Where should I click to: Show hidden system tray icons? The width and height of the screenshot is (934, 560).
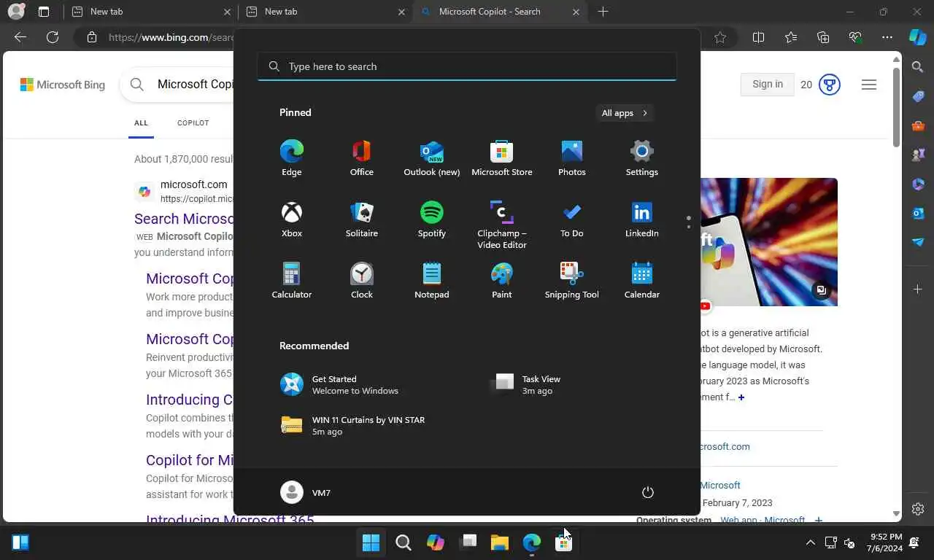coord(810,542)
